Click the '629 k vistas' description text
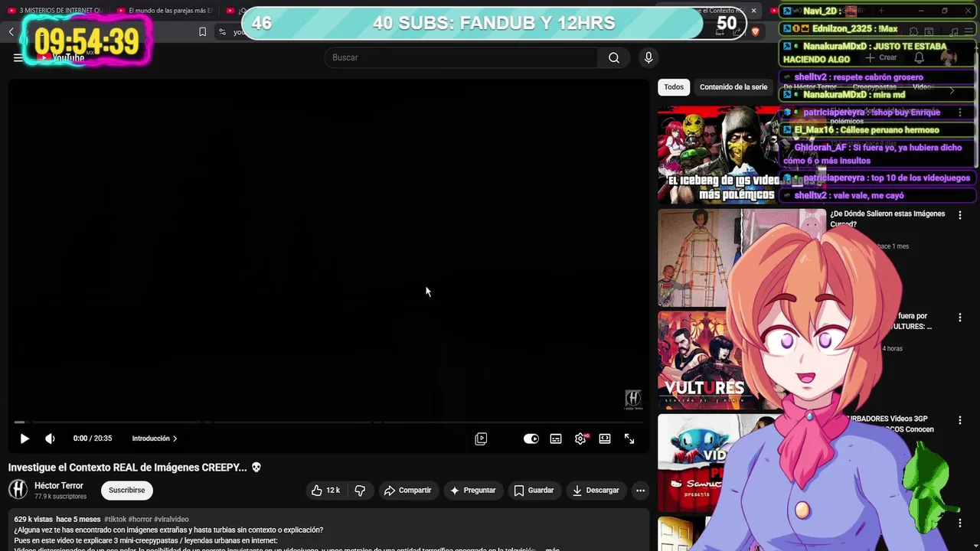 tap(33, 520)
